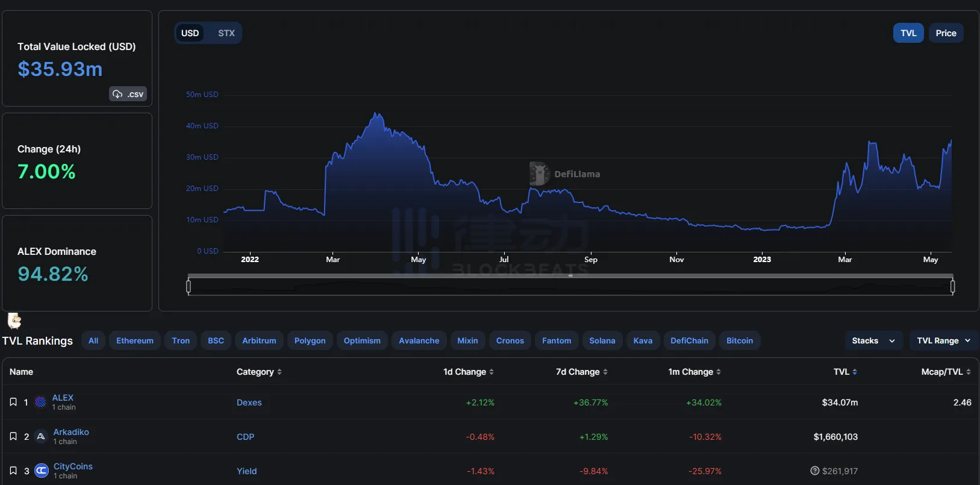Select the Bitcoin chain tab

[739, 340]
